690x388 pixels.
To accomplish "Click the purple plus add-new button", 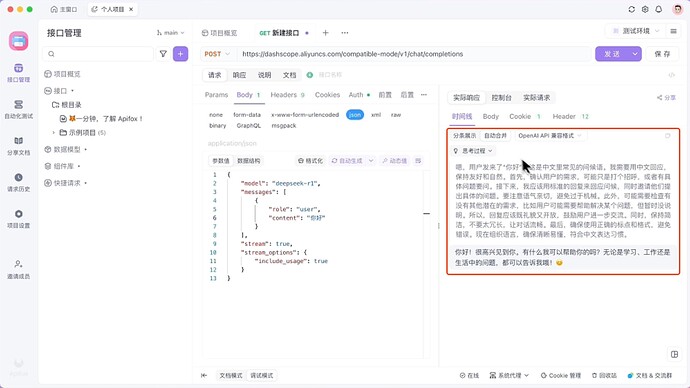I will click(180, 54).
